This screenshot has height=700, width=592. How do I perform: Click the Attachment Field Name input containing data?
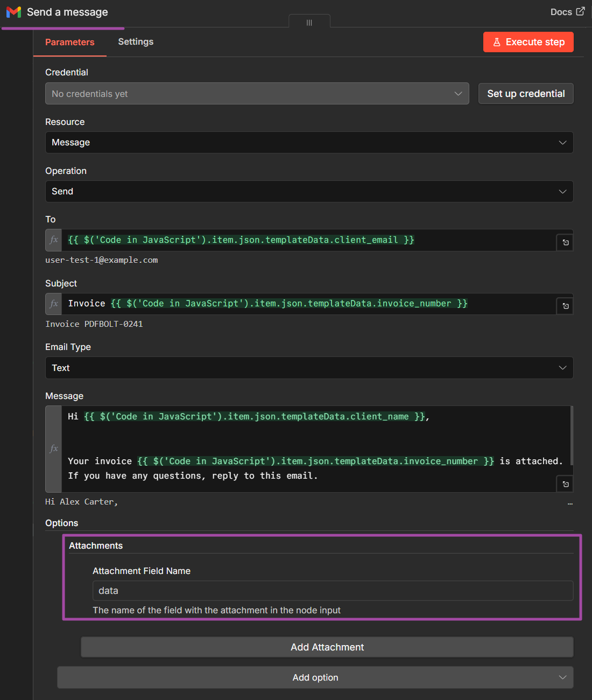[x=333, y=590]
